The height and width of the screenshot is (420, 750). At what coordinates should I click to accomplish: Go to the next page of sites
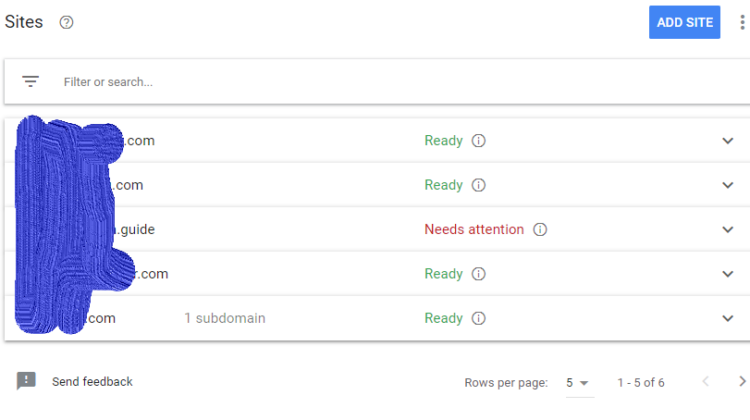741,382
